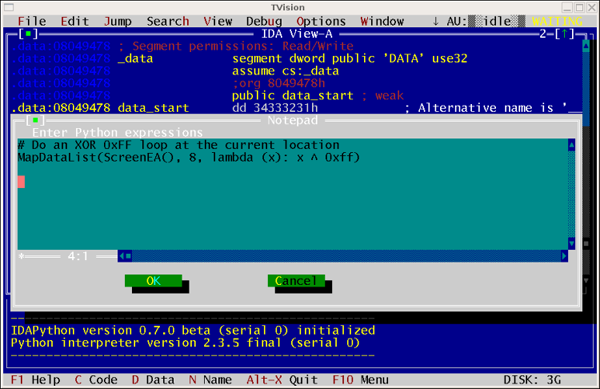The width and height of the screenshot is (600, 389).
Task: Open the Options menu
Action: point(321,21)
